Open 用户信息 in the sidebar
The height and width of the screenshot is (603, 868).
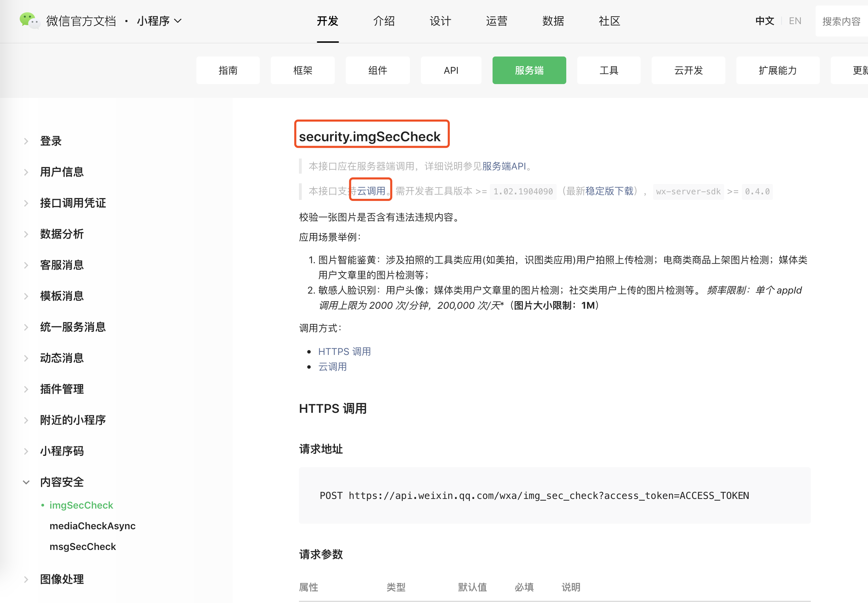click(x=62, y=172)
